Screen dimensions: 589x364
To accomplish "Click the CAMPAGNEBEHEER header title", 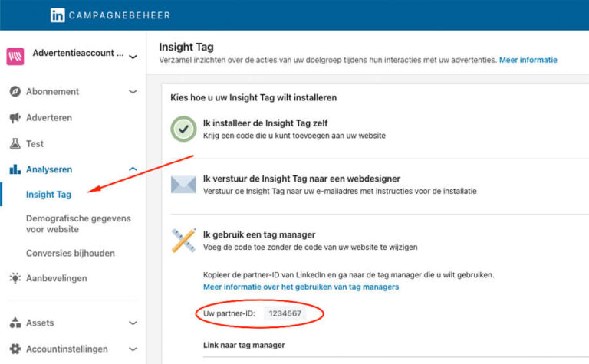I will (120, 15).
